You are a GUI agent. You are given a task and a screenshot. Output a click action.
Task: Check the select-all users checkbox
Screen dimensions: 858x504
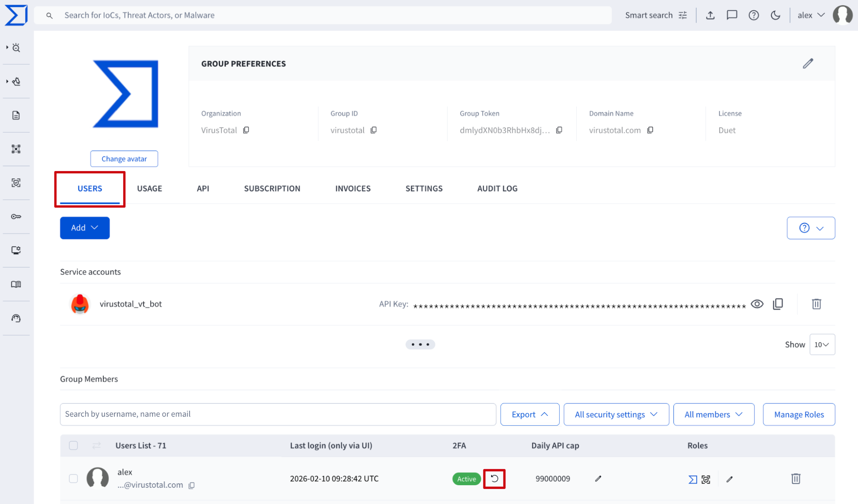pyautogui.click(x=73, y=445)
